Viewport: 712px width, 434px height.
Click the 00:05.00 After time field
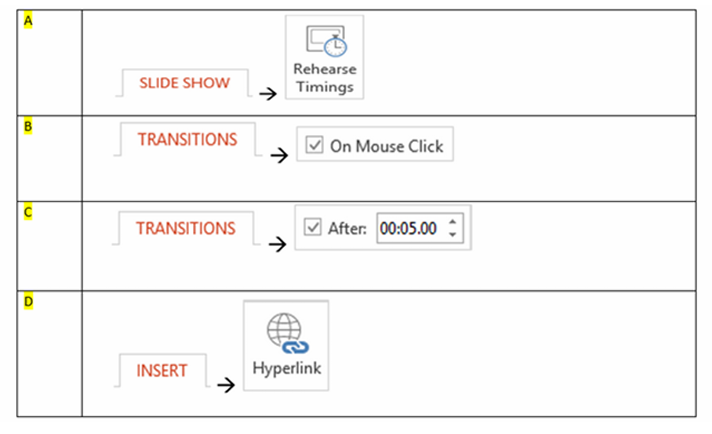click(408, 228)
